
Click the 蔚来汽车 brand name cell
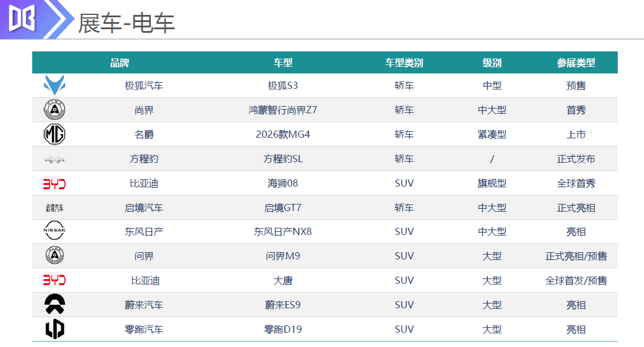pyautogui.click(x=144, y=305)
